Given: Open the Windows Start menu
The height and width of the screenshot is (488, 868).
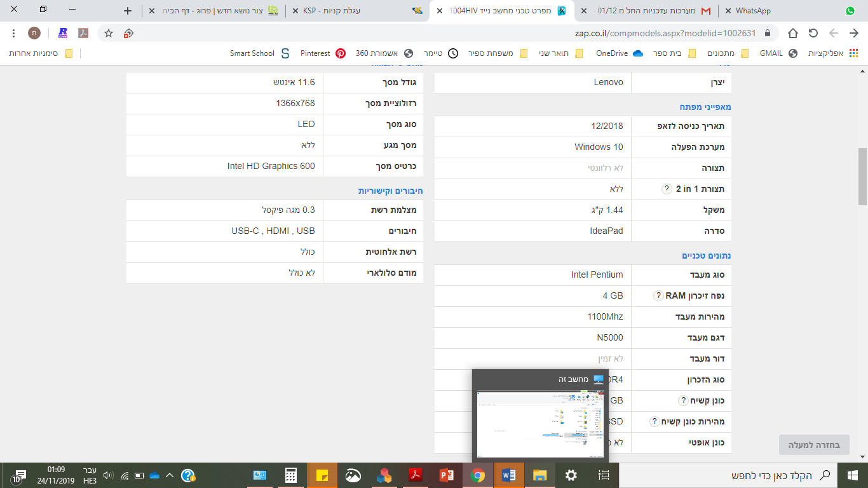Looking at the screenshot, I should (853, 475).
